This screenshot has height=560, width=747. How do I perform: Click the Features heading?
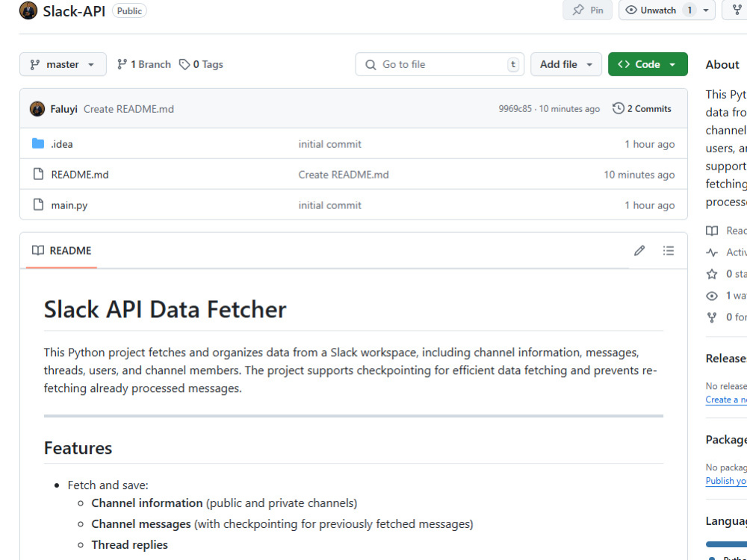click(x=78, y=448)
